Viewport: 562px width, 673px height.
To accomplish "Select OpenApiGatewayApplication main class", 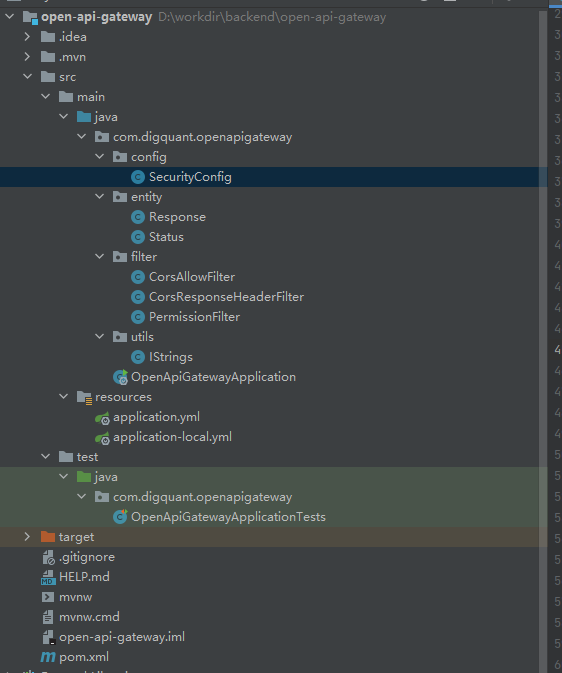I will (213, 377).
